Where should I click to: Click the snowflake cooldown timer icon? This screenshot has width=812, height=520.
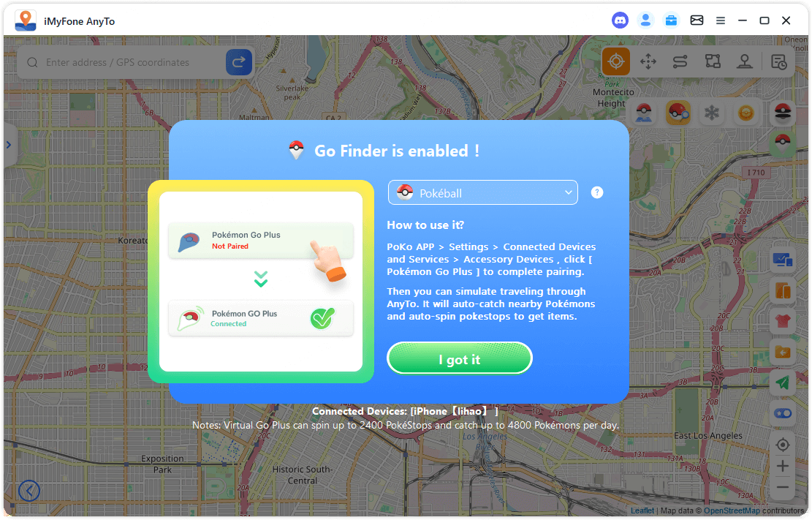click(x=711, y=113)
